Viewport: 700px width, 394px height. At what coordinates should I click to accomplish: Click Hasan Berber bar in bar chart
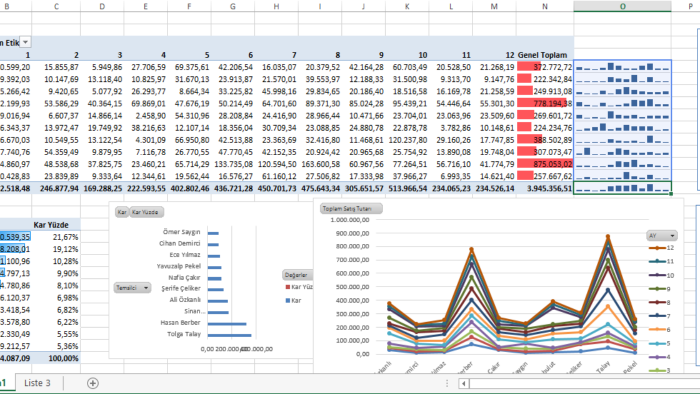(227, 323)
